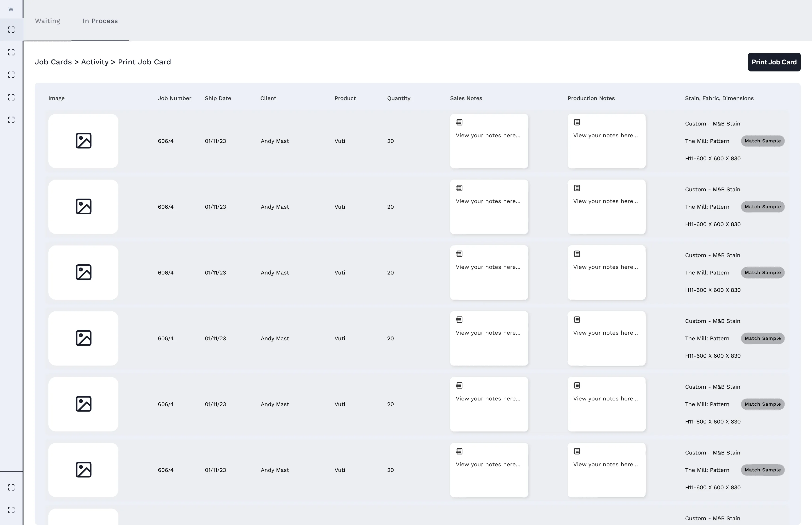Switch to the Waiting tab
Viewport: 812px width, 525px height.
click(x=47, y=21)
